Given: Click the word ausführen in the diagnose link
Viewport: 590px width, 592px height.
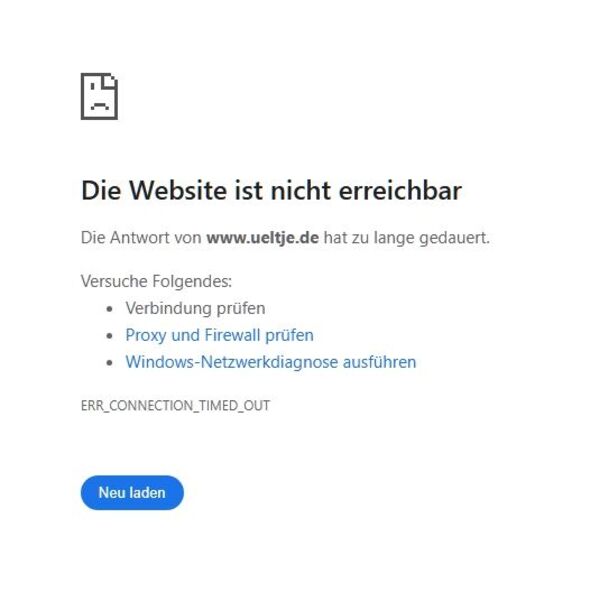Looking at the screenshot, I should (379, 362).
